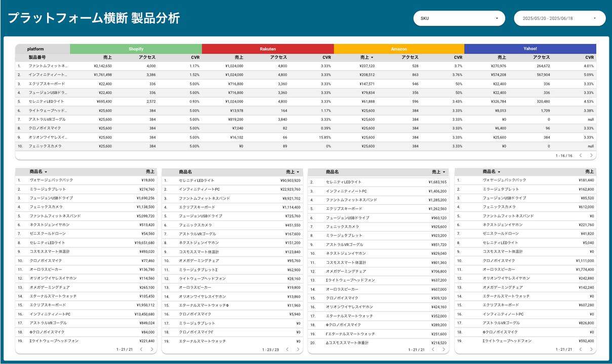
Task: Select the Rakuten platform header band
Action: tap(267, 49)
